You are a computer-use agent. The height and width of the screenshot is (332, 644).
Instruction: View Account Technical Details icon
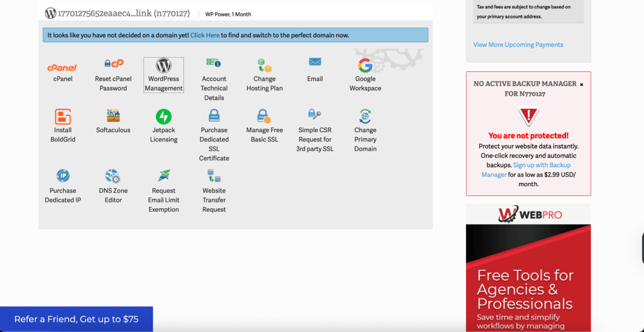pos(214,63)
